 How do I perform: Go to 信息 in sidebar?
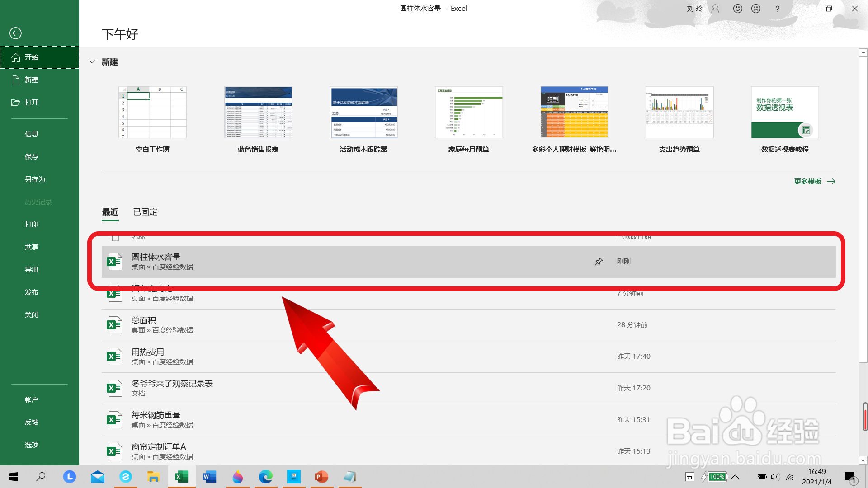(x=39, y=134)
